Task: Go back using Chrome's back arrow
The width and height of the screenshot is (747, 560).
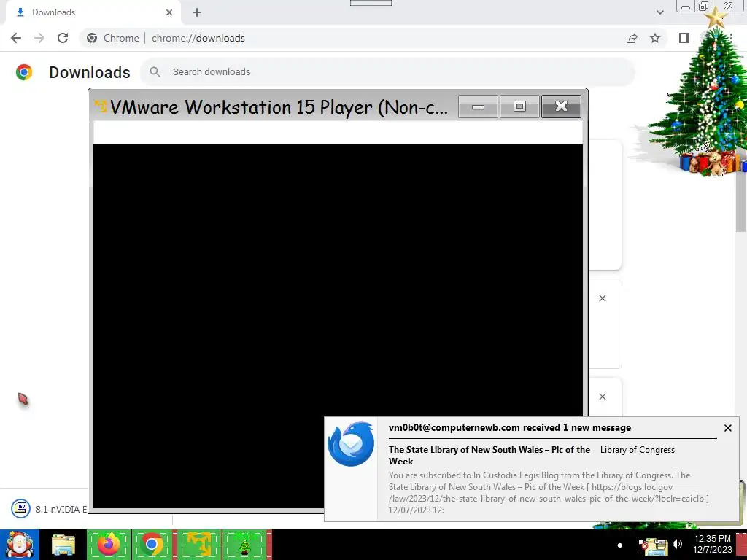Action: (x=16, y=38)
